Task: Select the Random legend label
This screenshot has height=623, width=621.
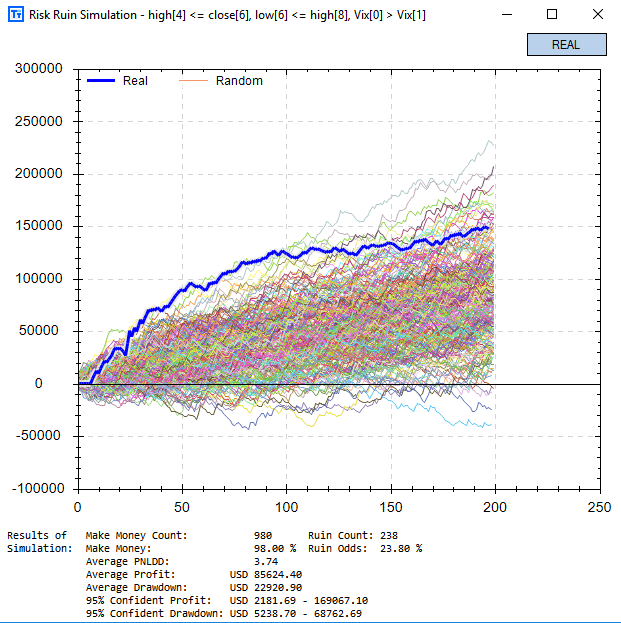Action: click(239, 81)
